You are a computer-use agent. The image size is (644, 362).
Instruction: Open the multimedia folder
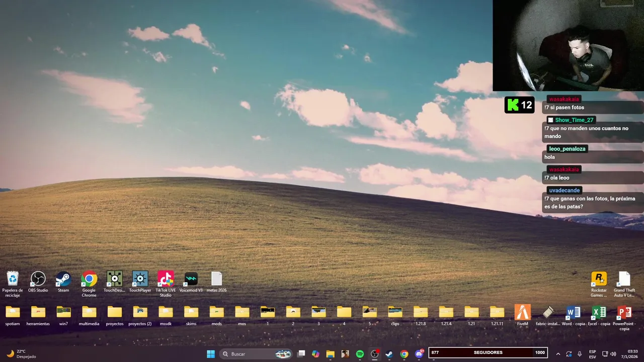point(89,315)
